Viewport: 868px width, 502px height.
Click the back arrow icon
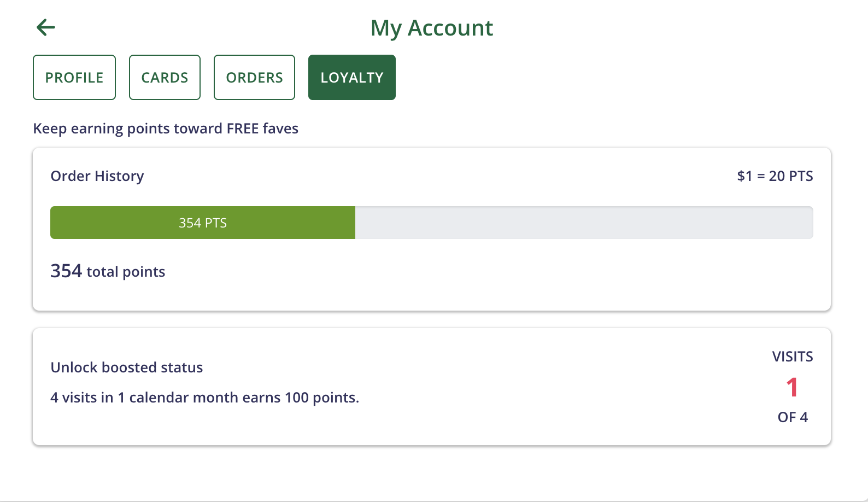click(46, 27)
